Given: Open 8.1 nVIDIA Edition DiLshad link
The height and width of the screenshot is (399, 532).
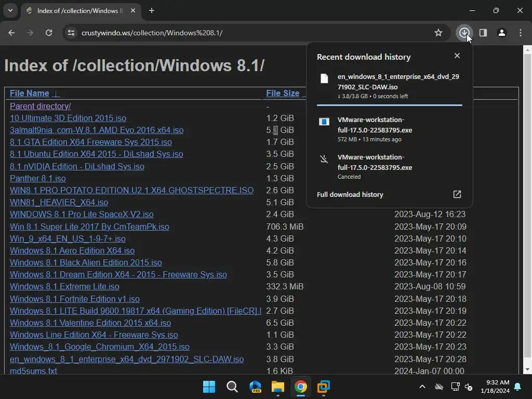Looking at the screenshot, I should coord(77,166).
